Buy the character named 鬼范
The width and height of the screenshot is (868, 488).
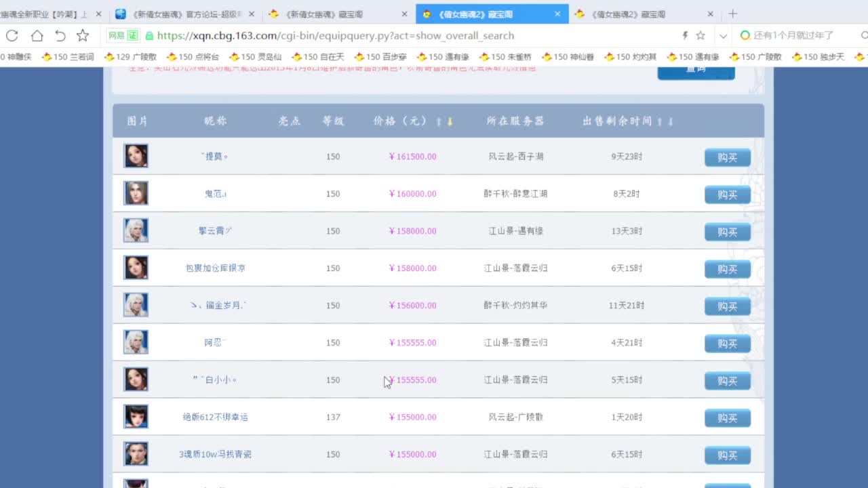click(727, 195)
